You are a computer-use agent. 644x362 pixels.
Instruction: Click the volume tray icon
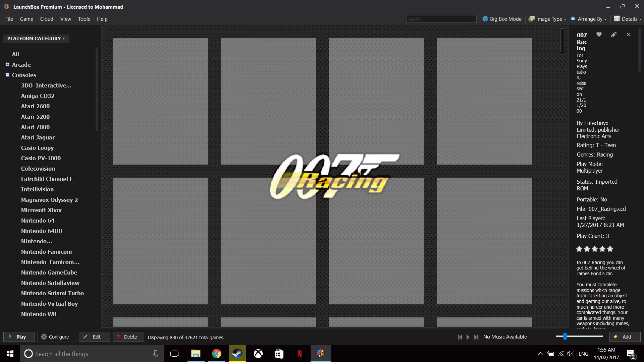coord(570,354)
